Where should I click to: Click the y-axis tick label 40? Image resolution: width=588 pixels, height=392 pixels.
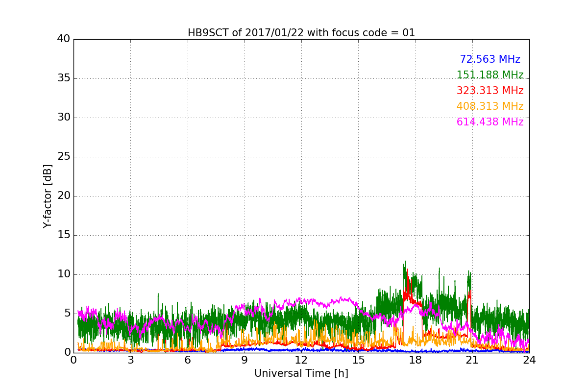coord(64,39)
